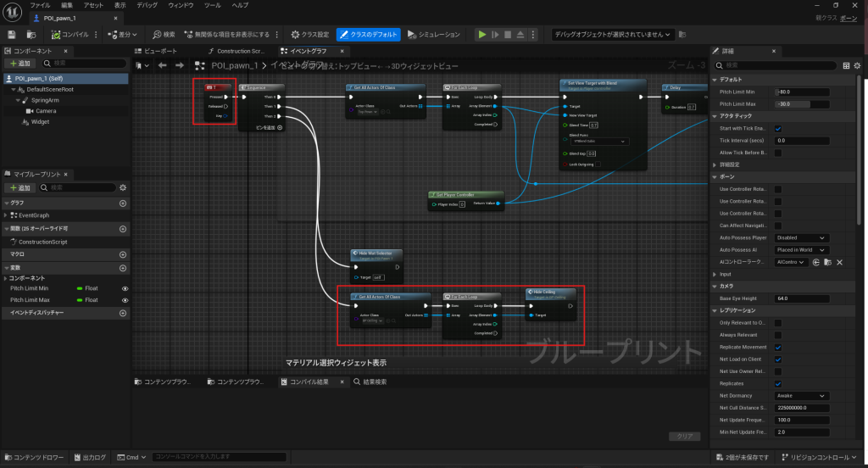The image size is (868, 468).
Task: Uncheck Start with Tick Enabled checkbox
Action: [778, 128]
